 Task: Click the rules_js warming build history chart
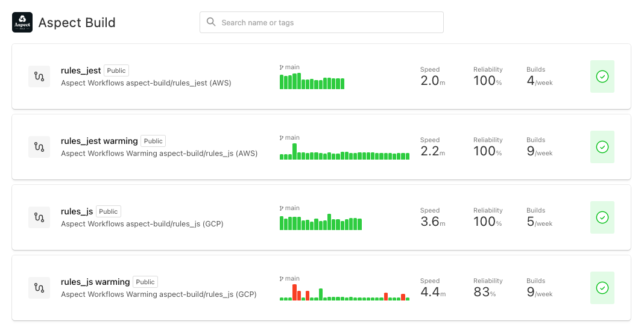344,293
